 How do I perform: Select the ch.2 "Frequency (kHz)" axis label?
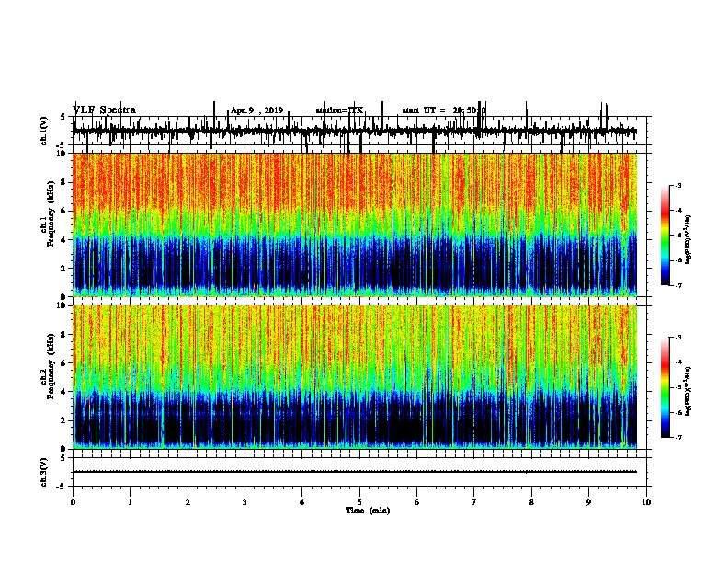pyautogui.click(x=51, y=366)
